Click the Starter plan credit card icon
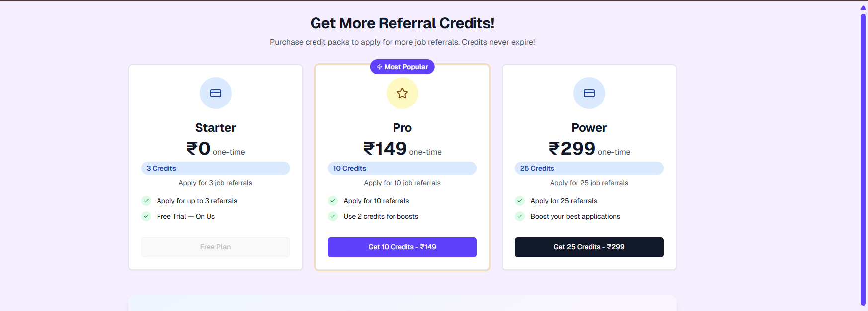The width and height of the screenshot is (868, 311). tap(216, 93)
